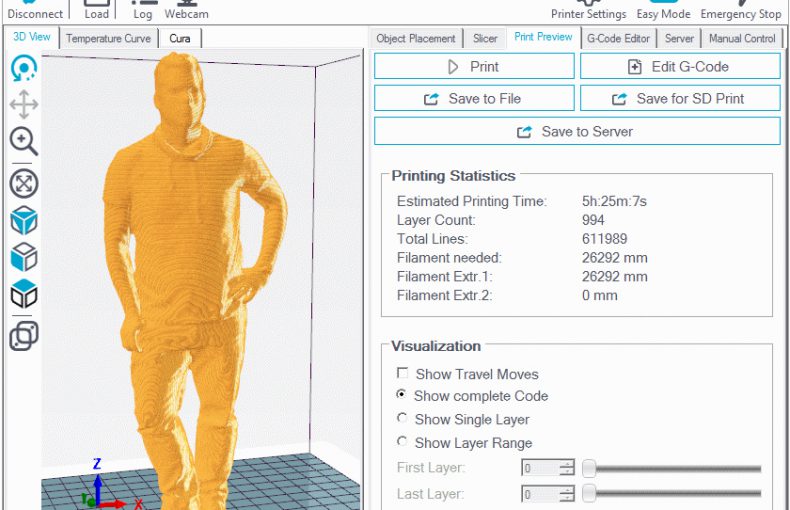Select Show Single Layer option
Viewport: 790px width, 510px height.
(x=403, y=419)
